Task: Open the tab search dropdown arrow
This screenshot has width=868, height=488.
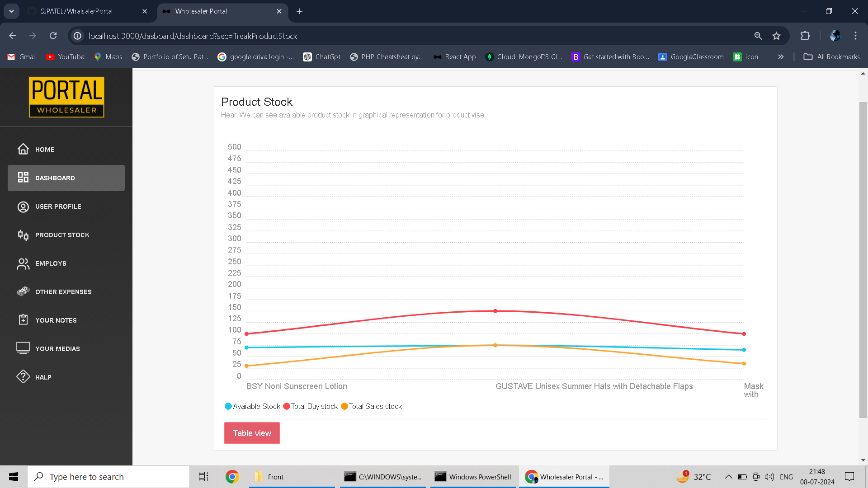Action: point(11,11)
